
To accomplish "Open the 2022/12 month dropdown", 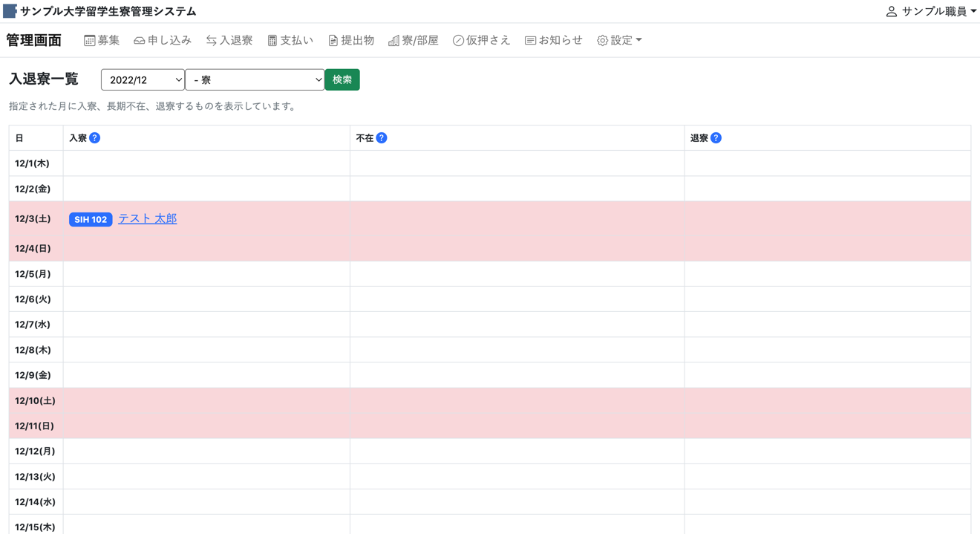I will pos(143,79).
